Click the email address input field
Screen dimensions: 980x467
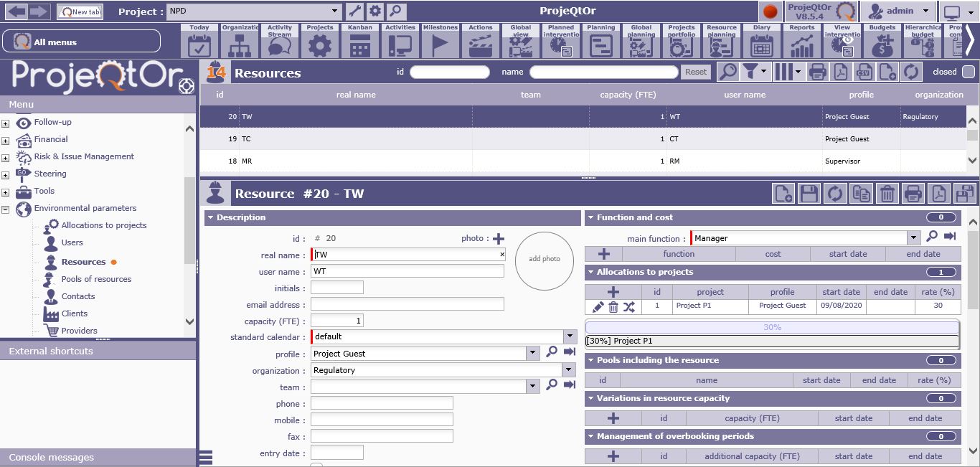point(407,304)
